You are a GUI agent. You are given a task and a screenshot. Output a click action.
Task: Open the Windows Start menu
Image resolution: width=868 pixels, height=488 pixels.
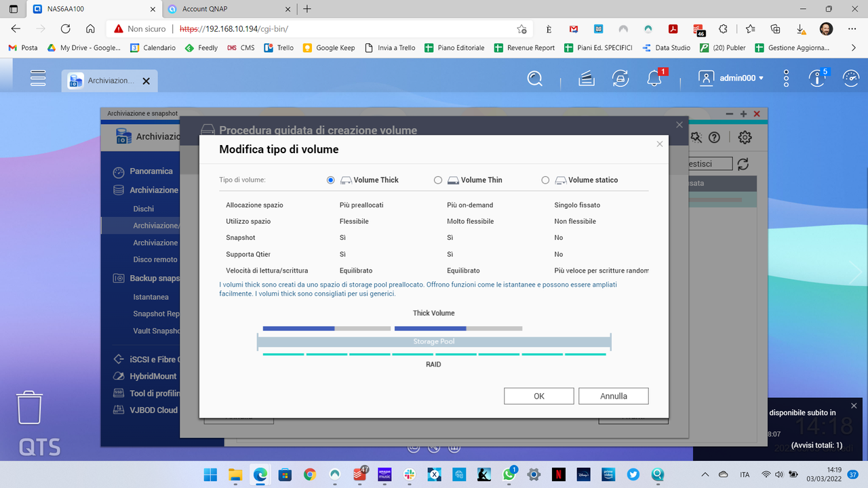pos(210,474)
